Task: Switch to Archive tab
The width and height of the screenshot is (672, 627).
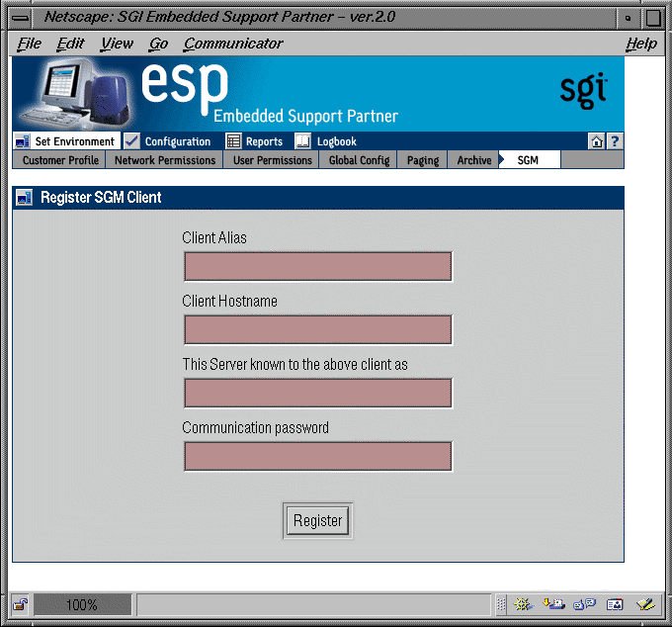Action: pos(473,160)
